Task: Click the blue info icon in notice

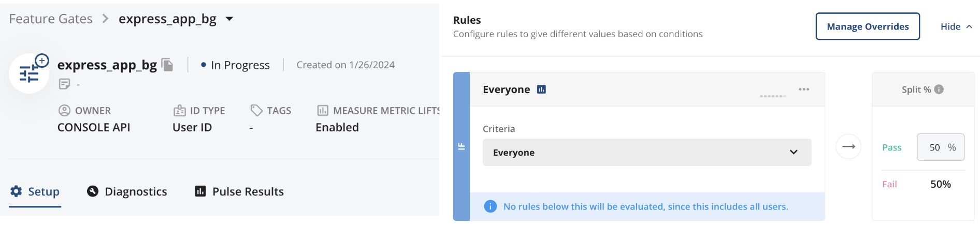Action: (x=490, y=206)
